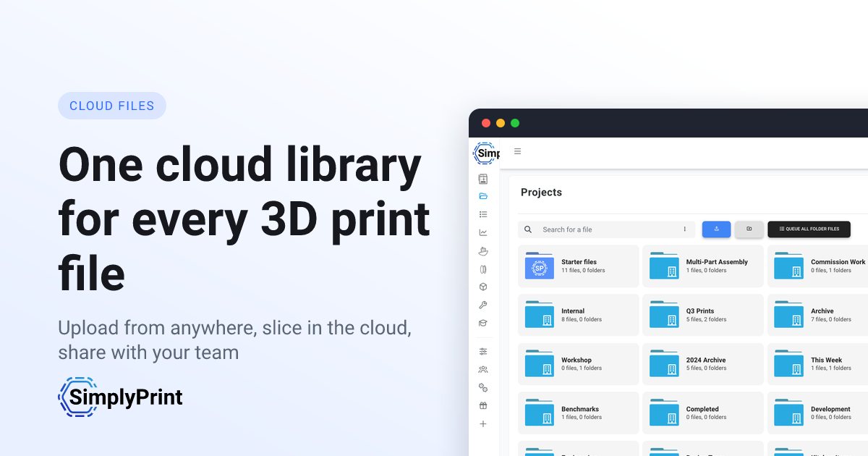Click the red close window dot
The image size is (868, 456).
486,123
